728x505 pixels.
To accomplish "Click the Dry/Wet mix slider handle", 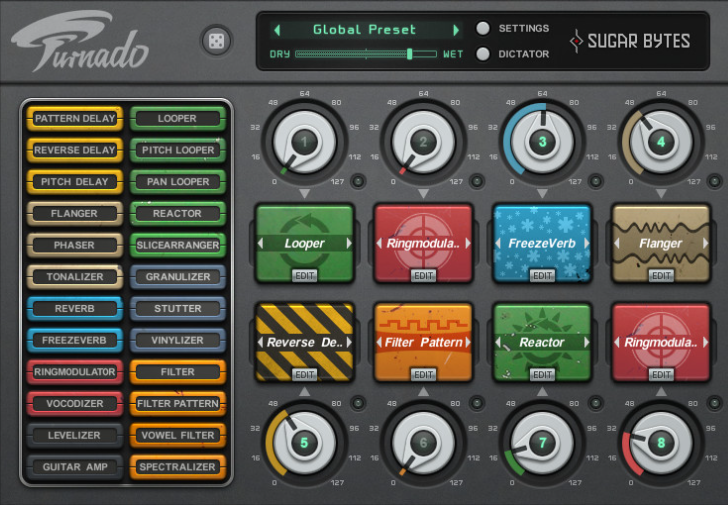I will point(410,54).
